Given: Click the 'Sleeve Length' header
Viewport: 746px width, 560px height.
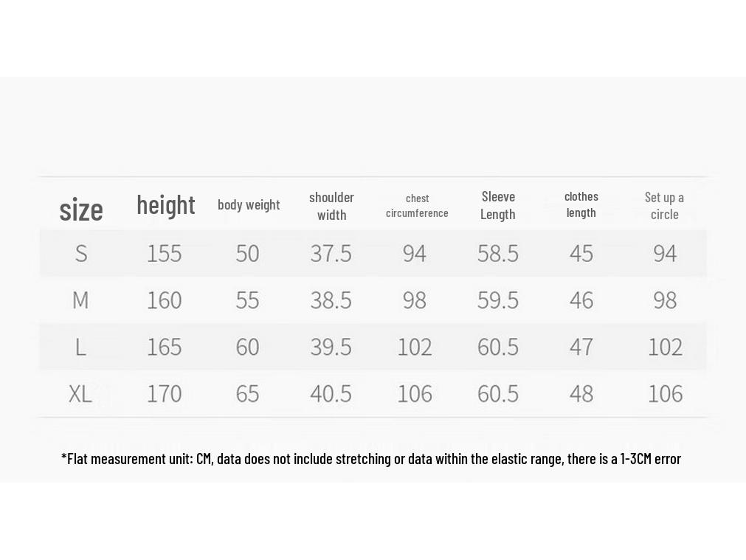Looking at the screenshot, I should click(498, 206).
